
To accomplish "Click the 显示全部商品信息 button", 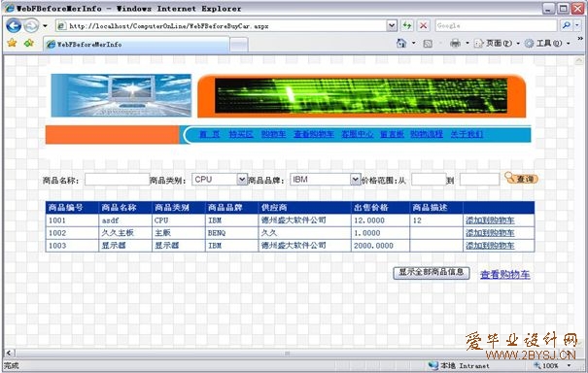I will (x=432, y=273).
